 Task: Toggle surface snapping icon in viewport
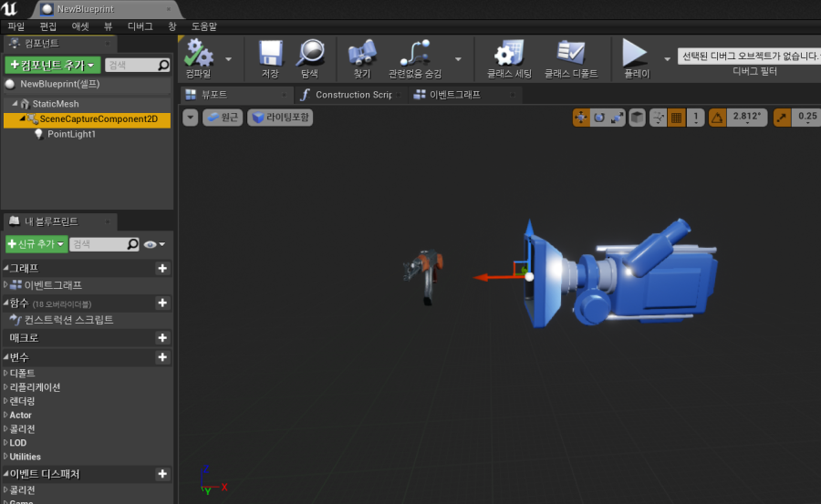[658, 118]
